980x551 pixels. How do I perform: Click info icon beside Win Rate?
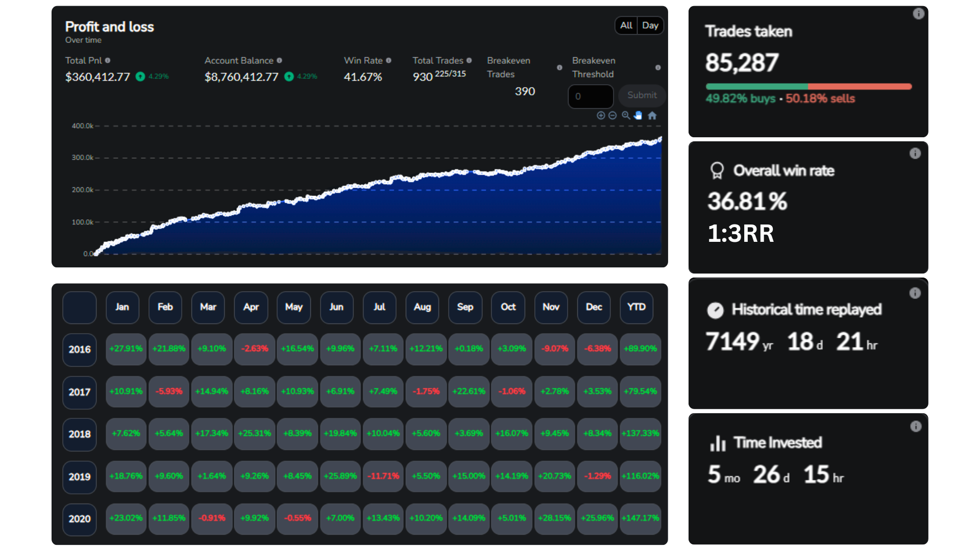tap(388, 60)
